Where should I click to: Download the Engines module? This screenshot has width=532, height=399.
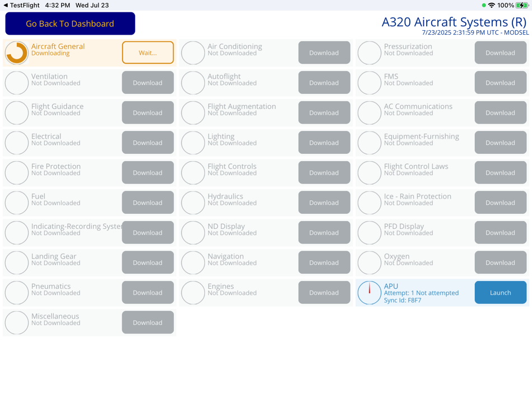click(324, 293)
